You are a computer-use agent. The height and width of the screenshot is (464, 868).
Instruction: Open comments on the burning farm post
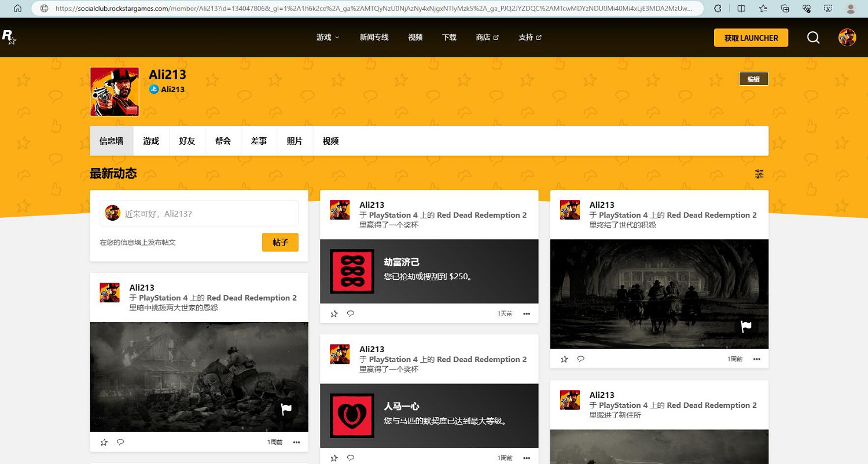(120, 442)
